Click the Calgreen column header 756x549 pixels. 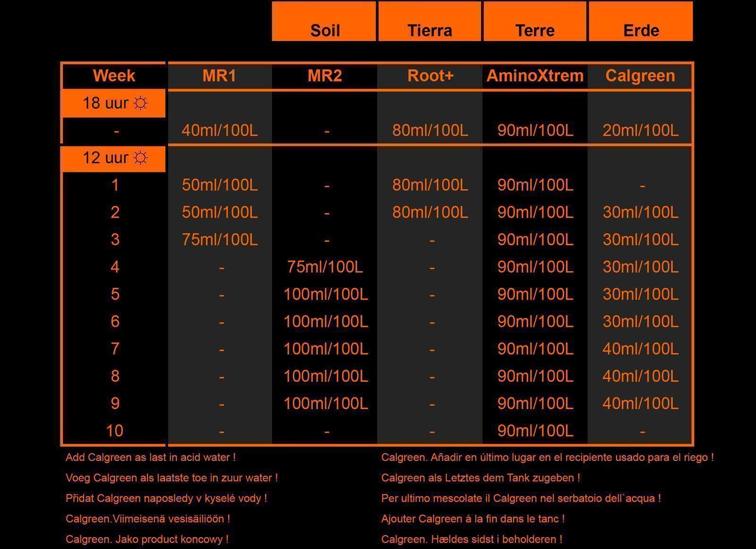[x=640, y=76]
